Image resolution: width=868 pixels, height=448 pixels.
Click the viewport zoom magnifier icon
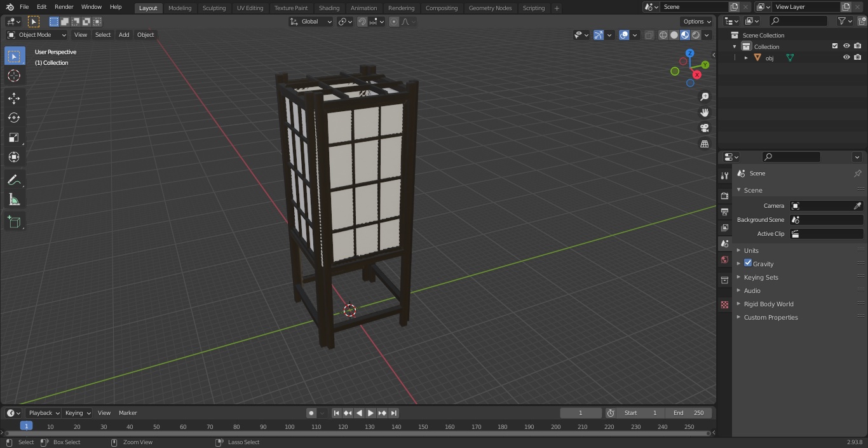(x=704, y=97)
